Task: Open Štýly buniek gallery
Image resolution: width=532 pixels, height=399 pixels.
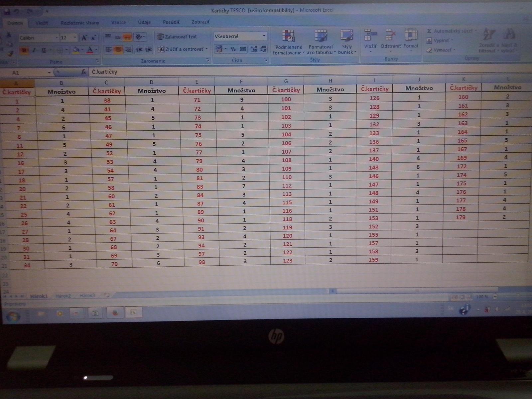Action: point(346,42)
